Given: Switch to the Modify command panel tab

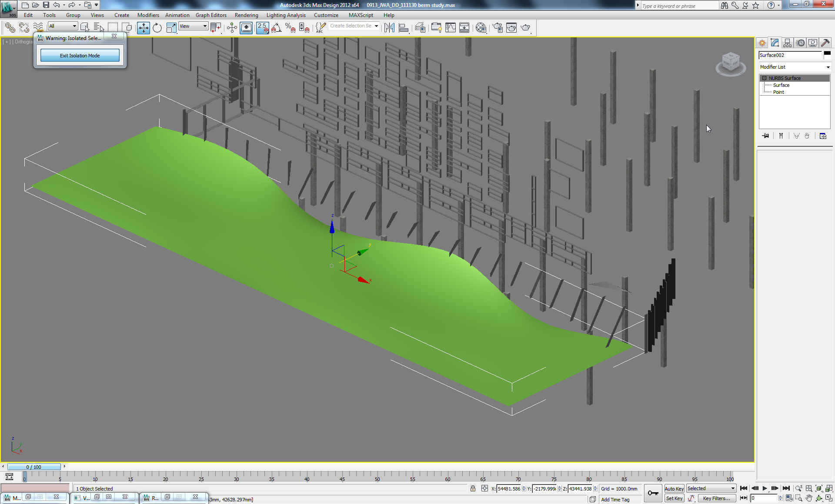Looking at the screenshot, I should pos(775,43).
